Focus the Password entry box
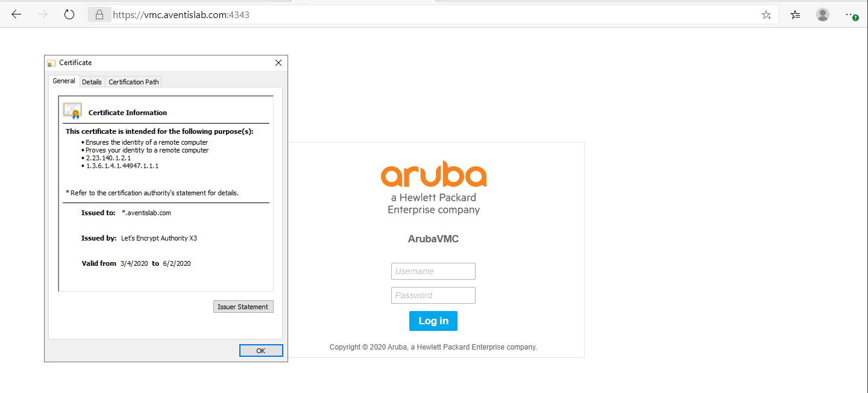 point(433,295)
